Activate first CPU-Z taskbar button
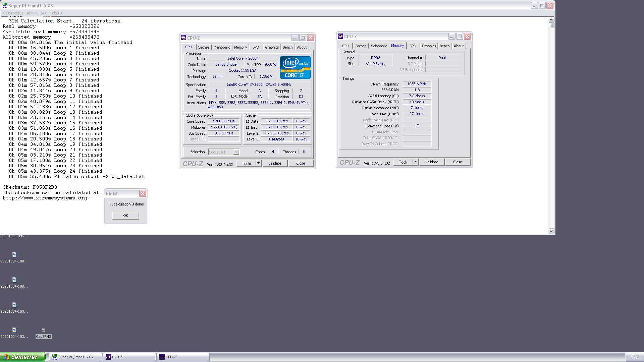 130,357
